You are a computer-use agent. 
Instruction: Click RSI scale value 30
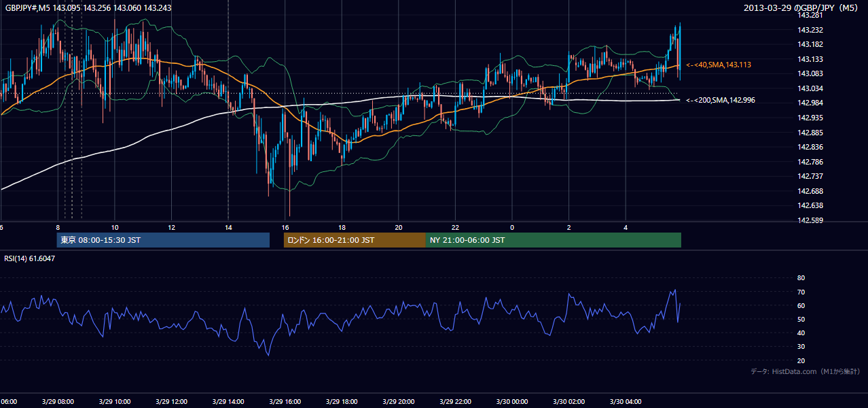coord(801,347)
